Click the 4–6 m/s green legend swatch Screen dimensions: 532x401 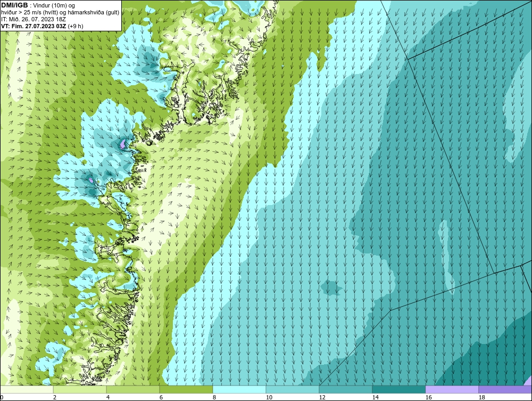133,389
